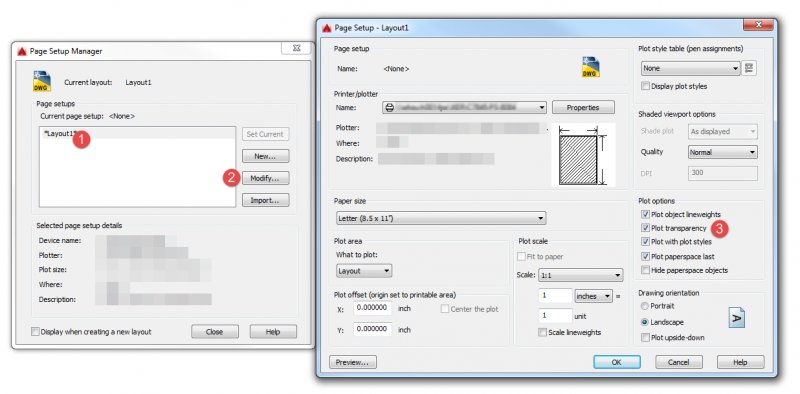800x394 pixels.
Task: Click the plot offset X input field
Action: click(x=372, y=308)
